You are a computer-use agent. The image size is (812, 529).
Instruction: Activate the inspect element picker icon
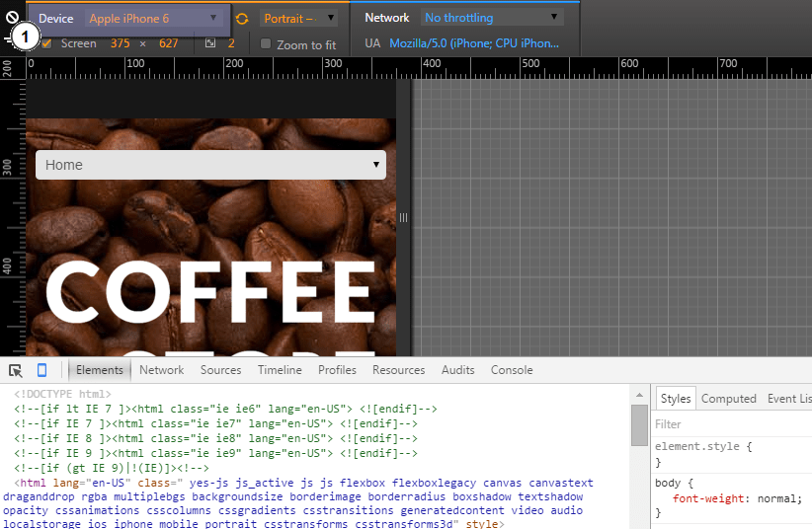[x=16, y=371]
